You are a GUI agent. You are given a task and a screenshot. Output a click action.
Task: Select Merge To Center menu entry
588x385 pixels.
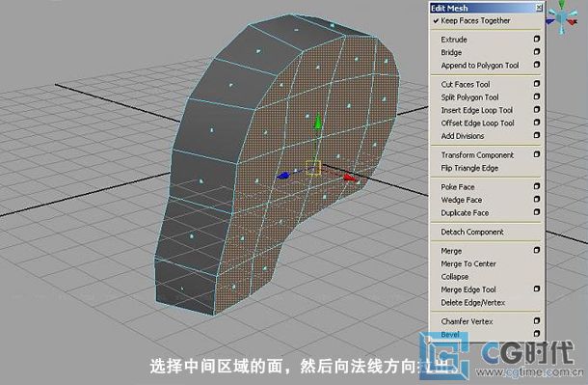click(x=468, y=263)
